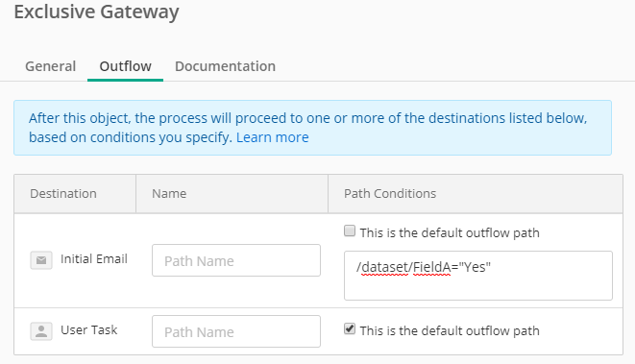Screen dimensions: 635x364
Task: Open the Documentation tab
Action: tap(225, 66)
